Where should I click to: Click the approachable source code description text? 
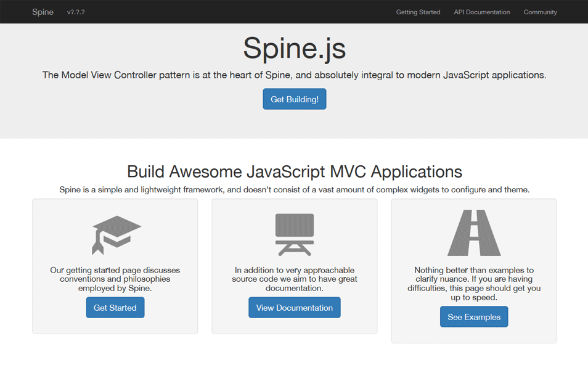coord(295,279)
